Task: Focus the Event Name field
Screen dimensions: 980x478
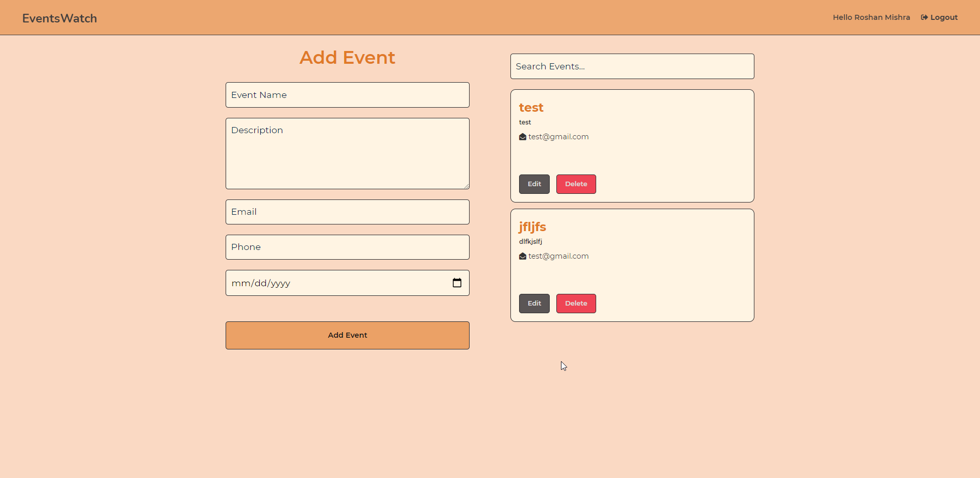Action: click(347, 95)
